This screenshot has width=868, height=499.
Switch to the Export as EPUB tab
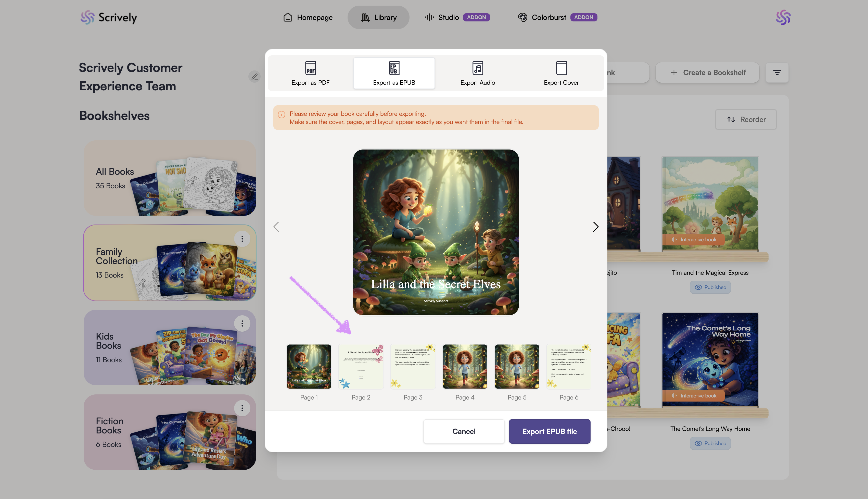point(394,73)
